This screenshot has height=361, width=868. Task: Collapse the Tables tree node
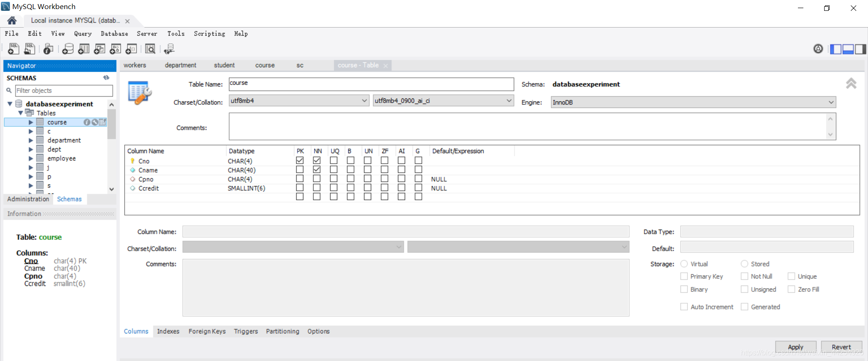20,113
